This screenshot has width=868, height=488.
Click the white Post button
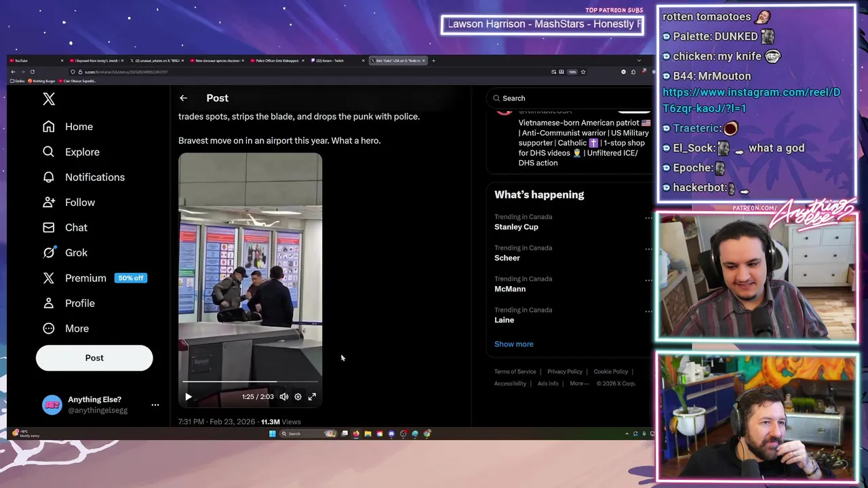[94, 358]
